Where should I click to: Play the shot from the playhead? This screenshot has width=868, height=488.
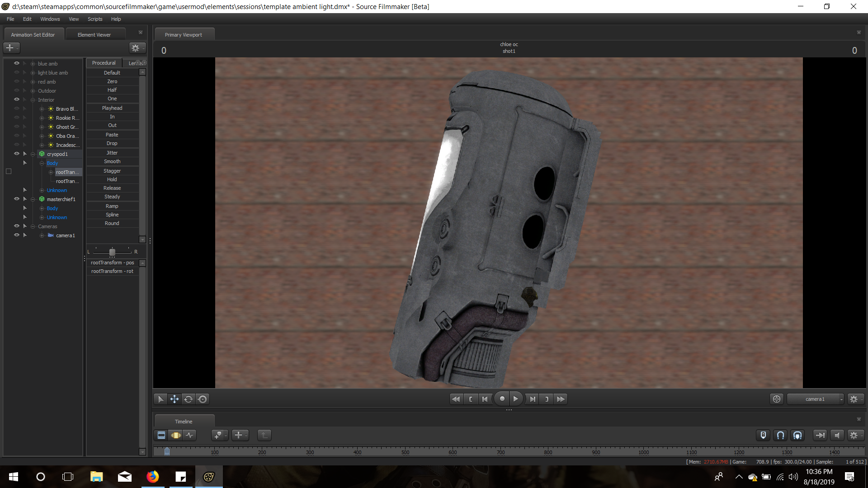[515, 399]
